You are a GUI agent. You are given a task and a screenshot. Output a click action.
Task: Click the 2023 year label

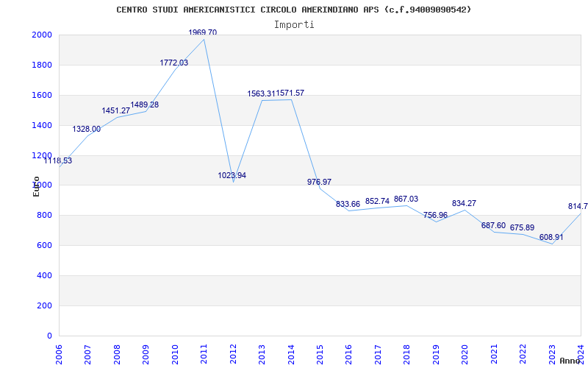(553, 354)
